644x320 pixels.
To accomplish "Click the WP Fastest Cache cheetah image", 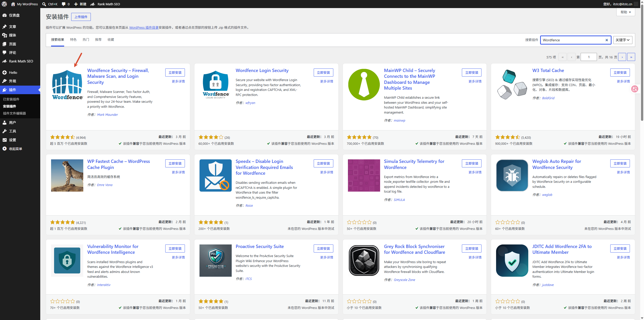I will coord(67,175).
